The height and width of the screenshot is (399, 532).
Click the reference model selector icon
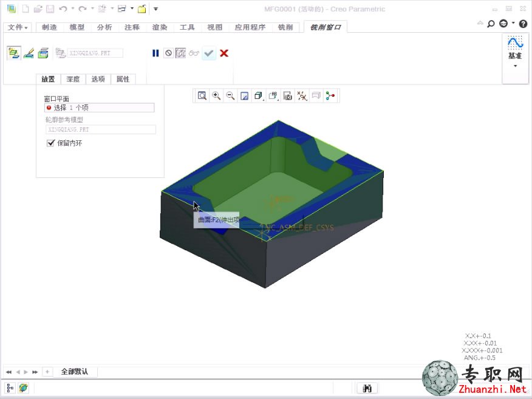tap(60, 53)
